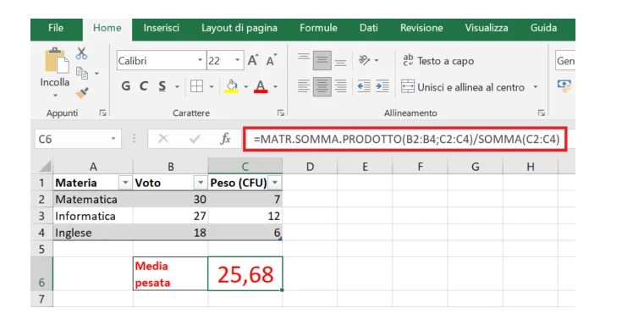Toggle underline S formatting
This screenshot has height=319, width=644.
[162, 86]
